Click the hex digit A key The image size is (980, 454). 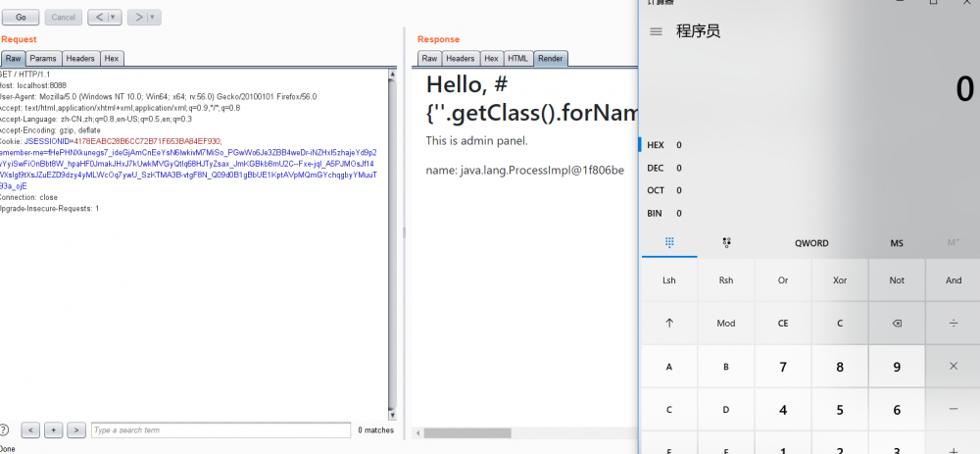click(669, 367)
